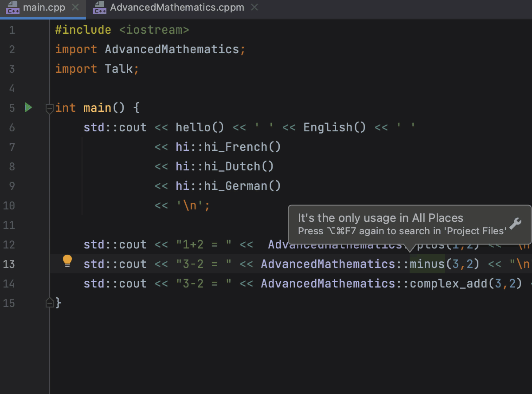Click std::cout on line 14

tap(115, 284)
